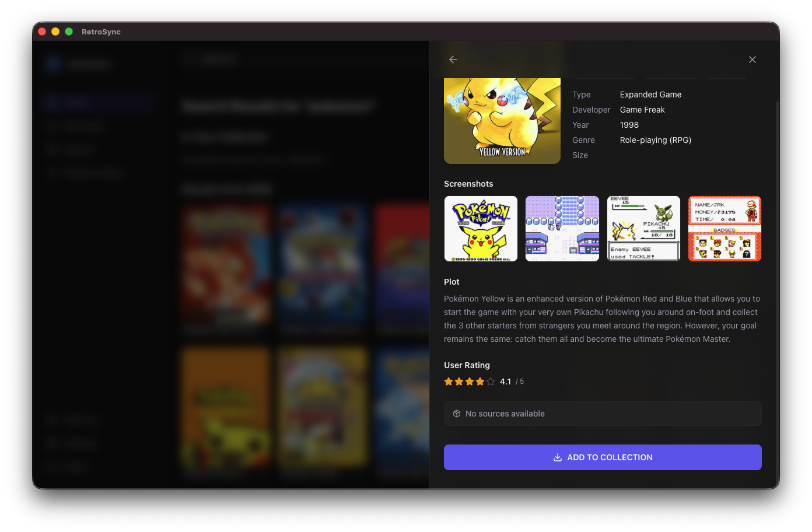View the purple overworld town screenshot
The height and width of the screenshot is (532, 812).
[562, 229]
